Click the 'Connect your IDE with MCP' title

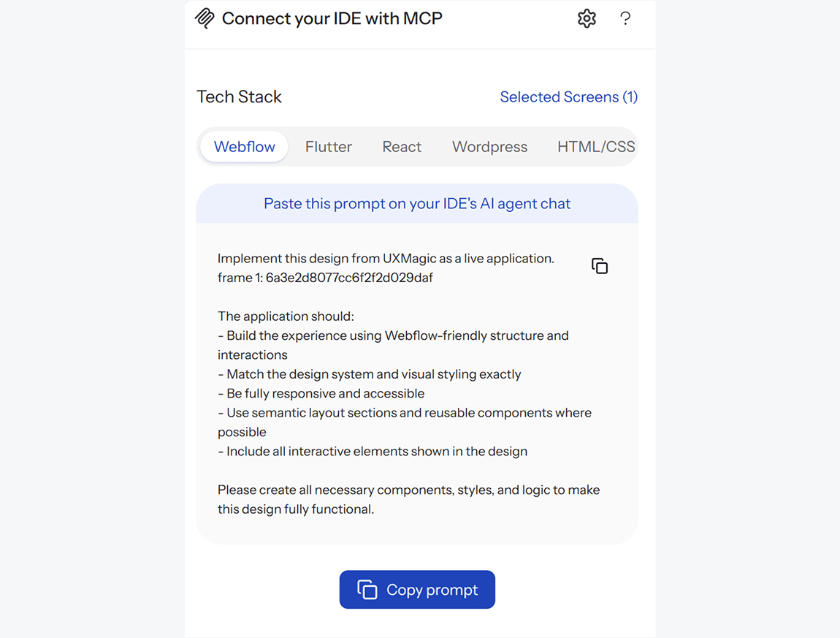coord(332,19)
